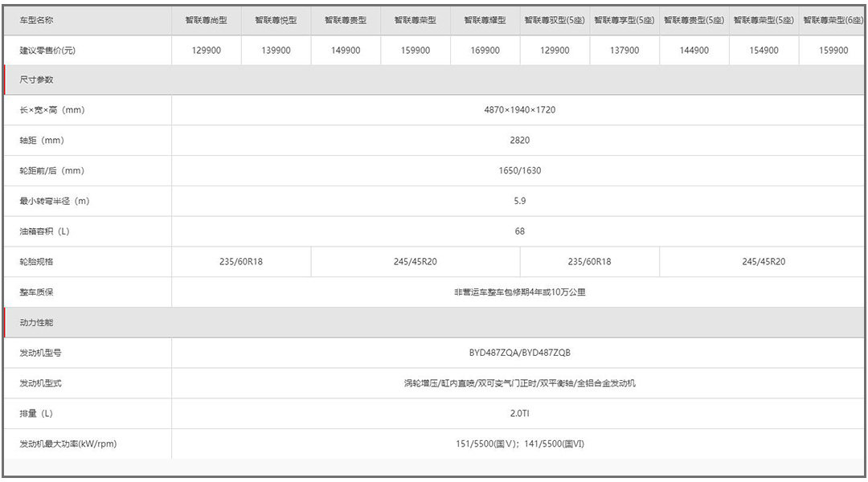Collapse the 尺寸参数 section header

pos(37,80)
